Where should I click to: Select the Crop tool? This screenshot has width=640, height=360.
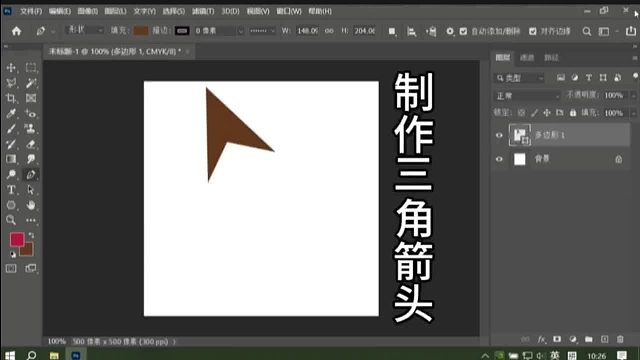click(11, 98)
